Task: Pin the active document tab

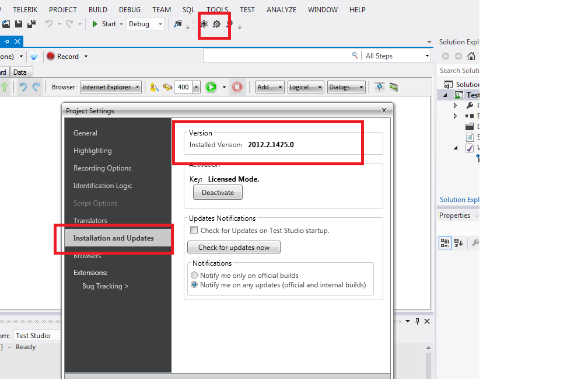Action: pos(6,41)
